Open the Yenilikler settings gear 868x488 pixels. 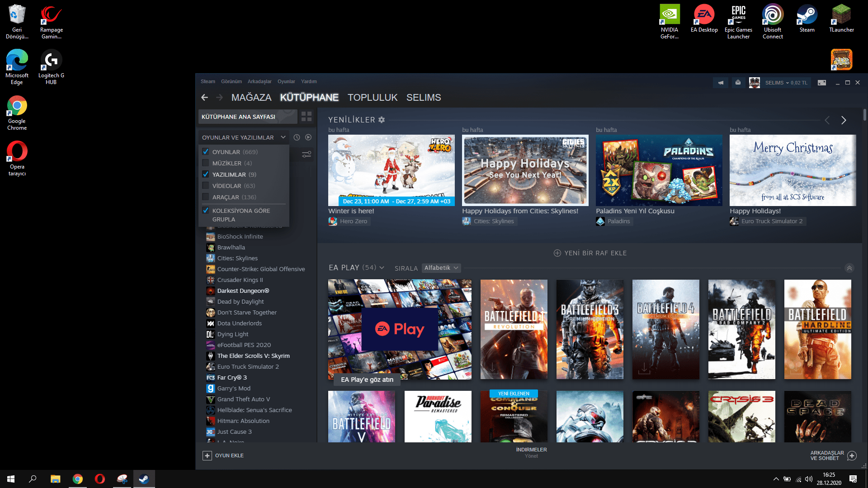coord(382,120)
